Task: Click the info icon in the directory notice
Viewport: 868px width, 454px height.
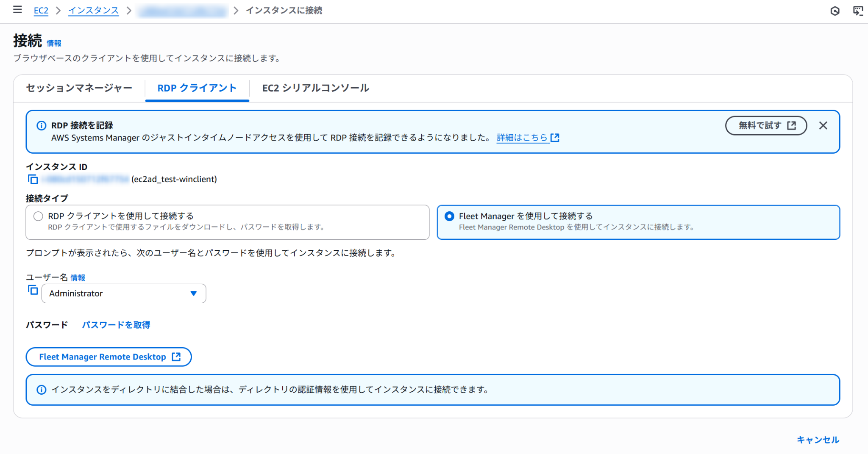Action: pos(42,390)
